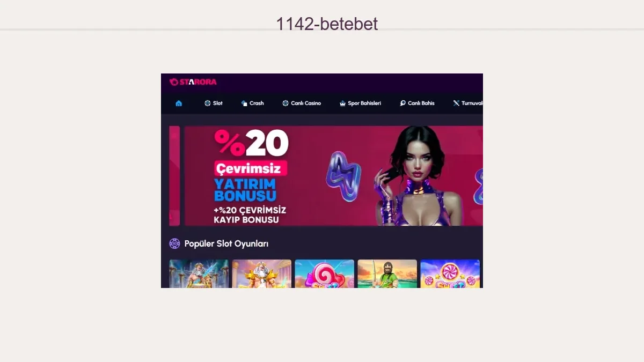Open the Spor Bahisleri menu
This screenshot has height=362, width=644.
364,103
